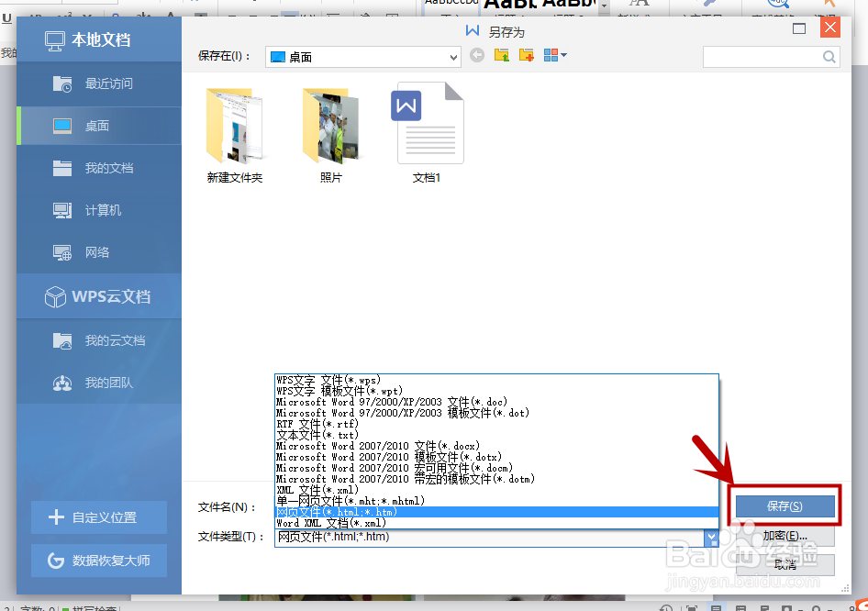Click the magnifier search icon
Image resolution: width=868 pixels, height=611 pixels.
tap(829, 57)
